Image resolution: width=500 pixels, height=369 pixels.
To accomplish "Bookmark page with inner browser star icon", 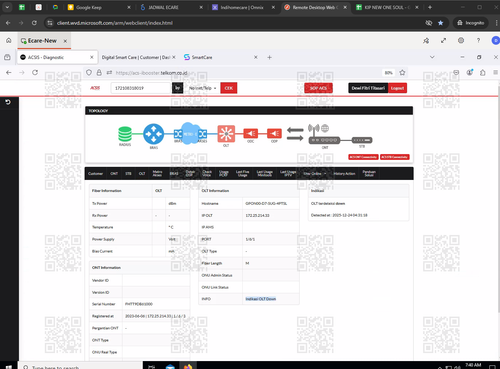I will click(x=402, y=72).
